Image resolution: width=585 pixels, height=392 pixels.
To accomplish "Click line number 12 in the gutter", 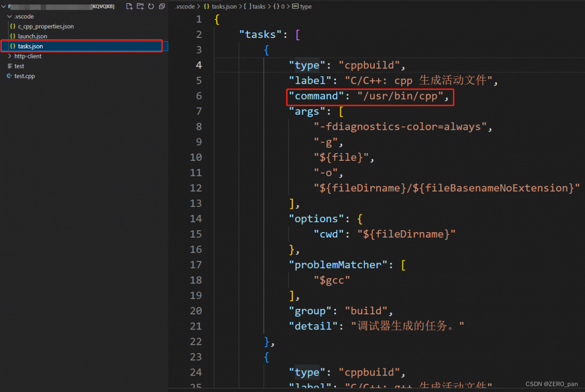I will 196,188.
